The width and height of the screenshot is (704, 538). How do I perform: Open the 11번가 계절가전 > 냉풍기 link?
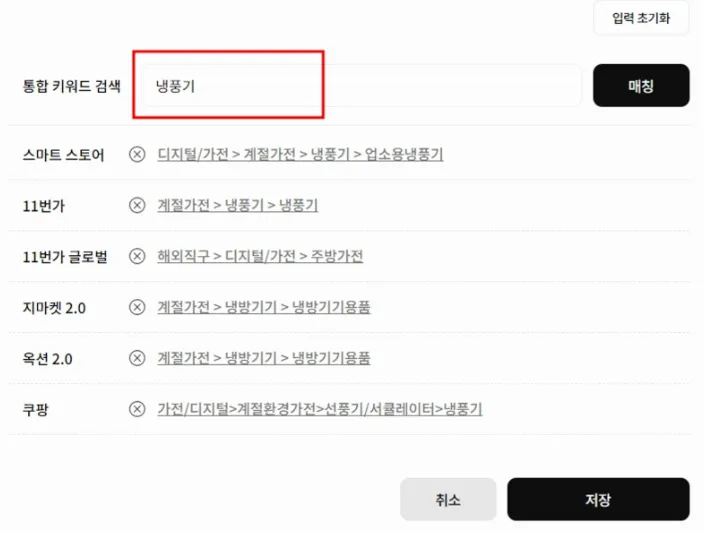(x=237, y=205)
